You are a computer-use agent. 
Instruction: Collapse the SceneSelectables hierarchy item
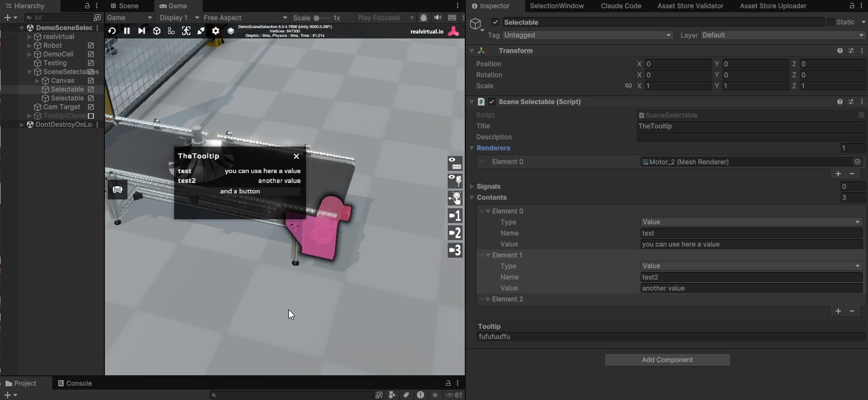tap(30, 72)
